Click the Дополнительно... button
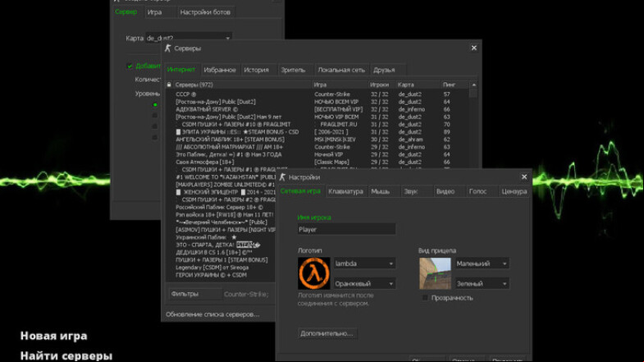The image size is (644, 362). click(327, 333)
